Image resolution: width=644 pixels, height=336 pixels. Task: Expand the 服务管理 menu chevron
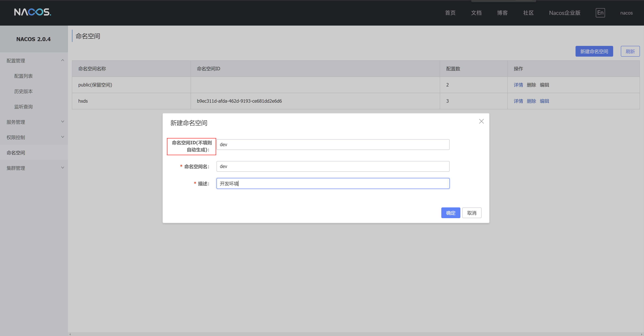tap(63, 122)
